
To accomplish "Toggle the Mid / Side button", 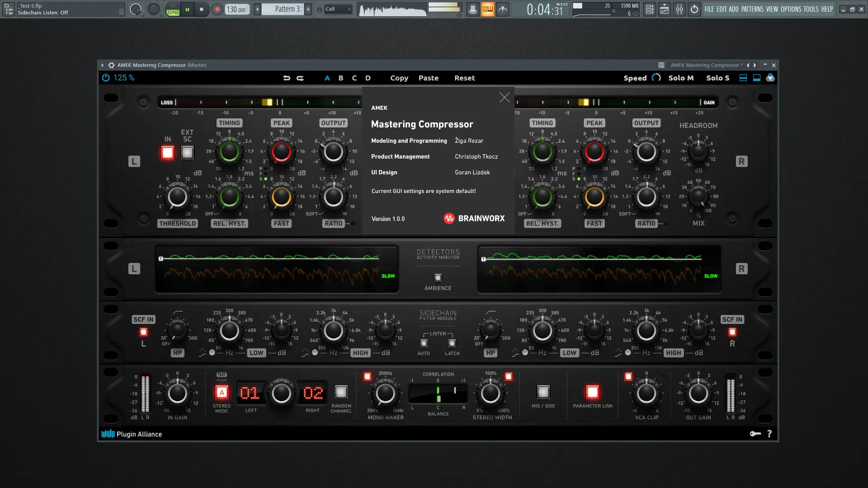I will point(543,392).
